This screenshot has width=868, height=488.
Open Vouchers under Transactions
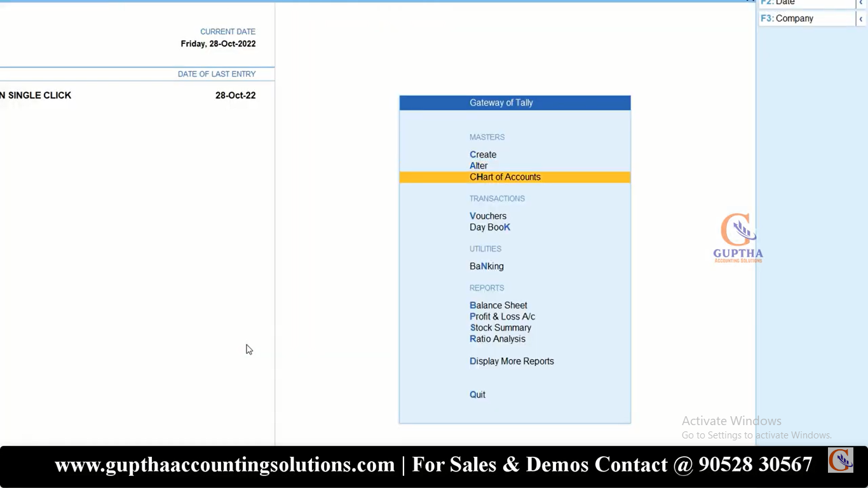click(x=488, y=216)
